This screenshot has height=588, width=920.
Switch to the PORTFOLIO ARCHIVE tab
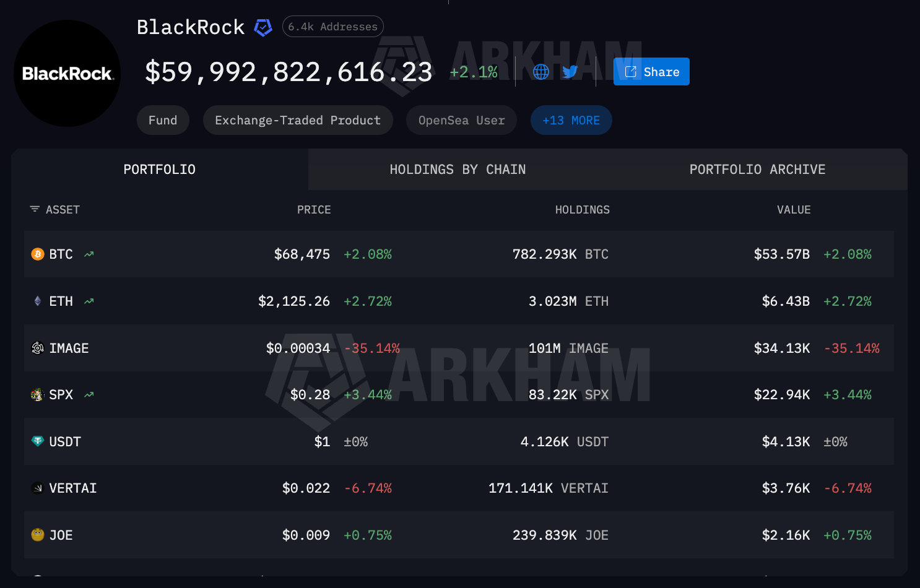tap(758, 170)
